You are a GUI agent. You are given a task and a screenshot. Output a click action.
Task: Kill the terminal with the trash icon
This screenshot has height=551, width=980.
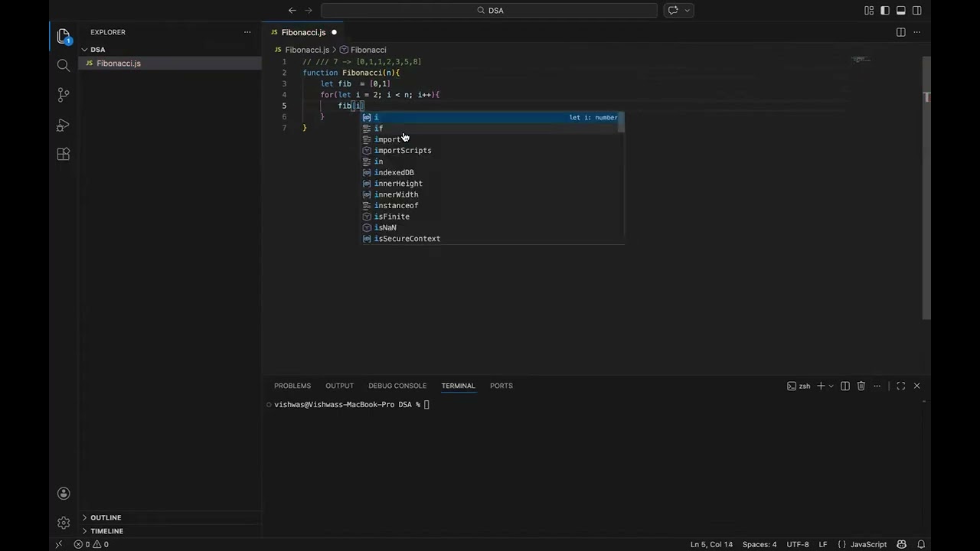point(861,386)
